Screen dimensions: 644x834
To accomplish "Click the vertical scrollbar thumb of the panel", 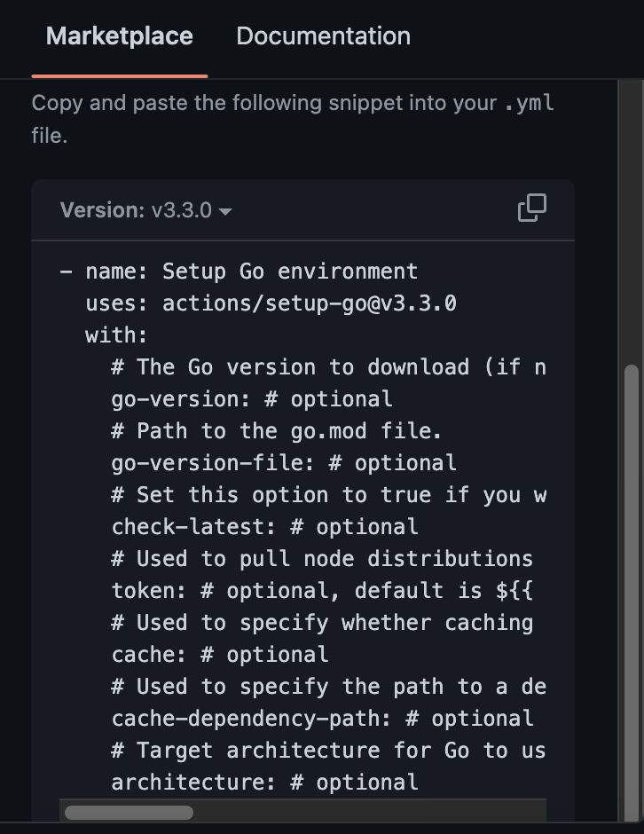I will pyautogui.click(x=632, y=593).
